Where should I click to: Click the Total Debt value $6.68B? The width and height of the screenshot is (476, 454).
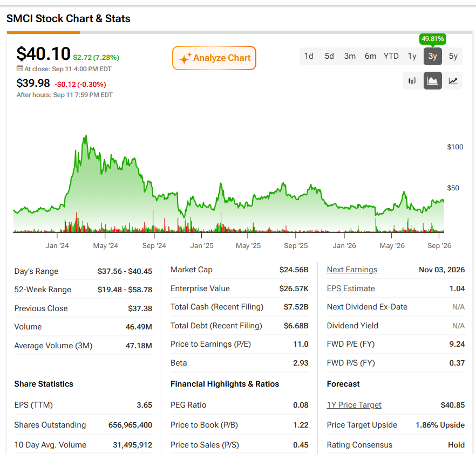tap(296, 326)
